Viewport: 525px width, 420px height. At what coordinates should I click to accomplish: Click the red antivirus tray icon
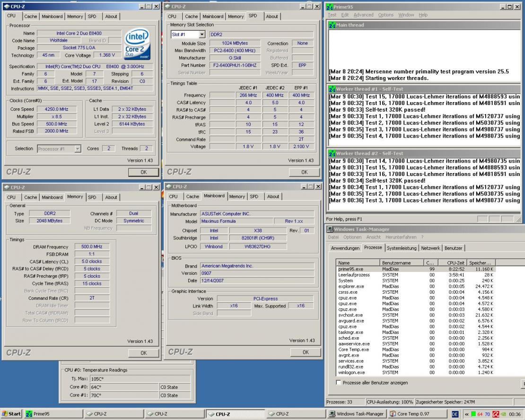point(496,414)
